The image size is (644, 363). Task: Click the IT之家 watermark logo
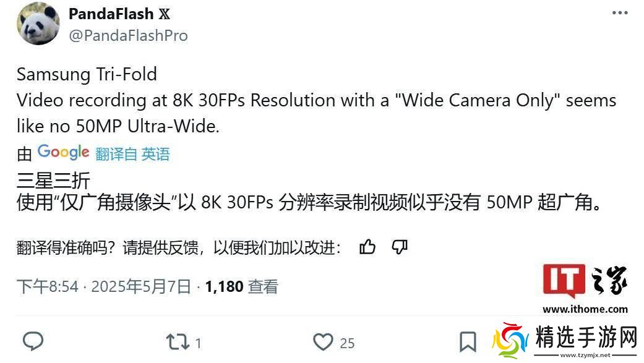click(x=585, y=281)
